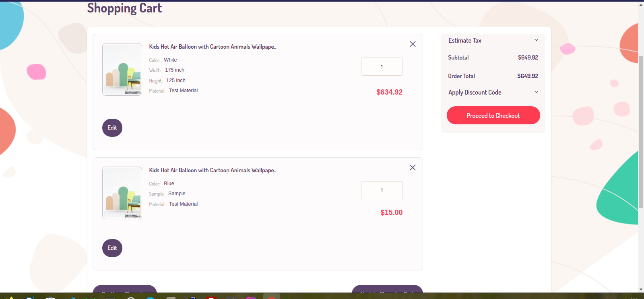Click the Apply Discount Code label
Screen dimensions: 644x299
pyautogui.click(x=475, y=93)
